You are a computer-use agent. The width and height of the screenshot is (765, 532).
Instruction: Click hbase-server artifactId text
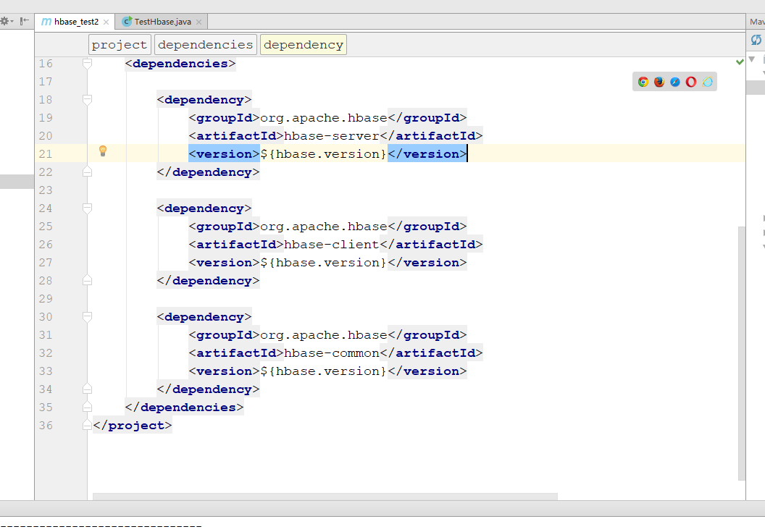tap(332, 136)
